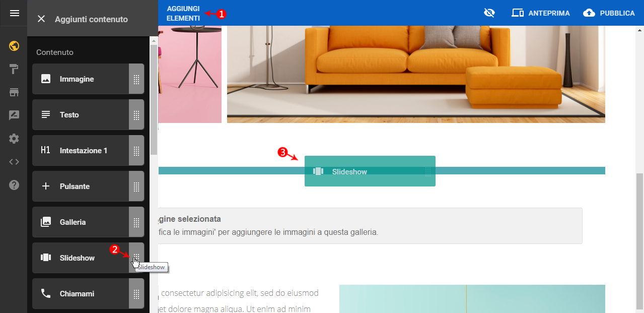Click the AGGIUNGI ELEMENTI menu item
This screenshot has height=313, width=644.
pos(183,14)
